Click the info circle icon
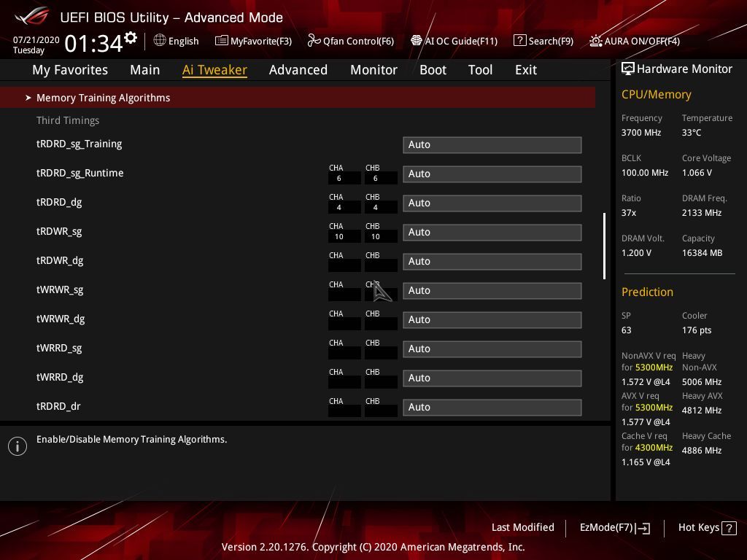 18,446
